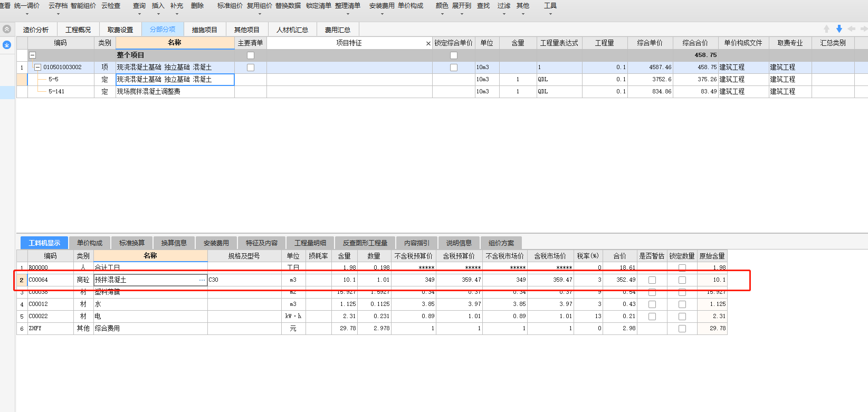Check 锁定数量 for the 电 row

tap(682, 317)
